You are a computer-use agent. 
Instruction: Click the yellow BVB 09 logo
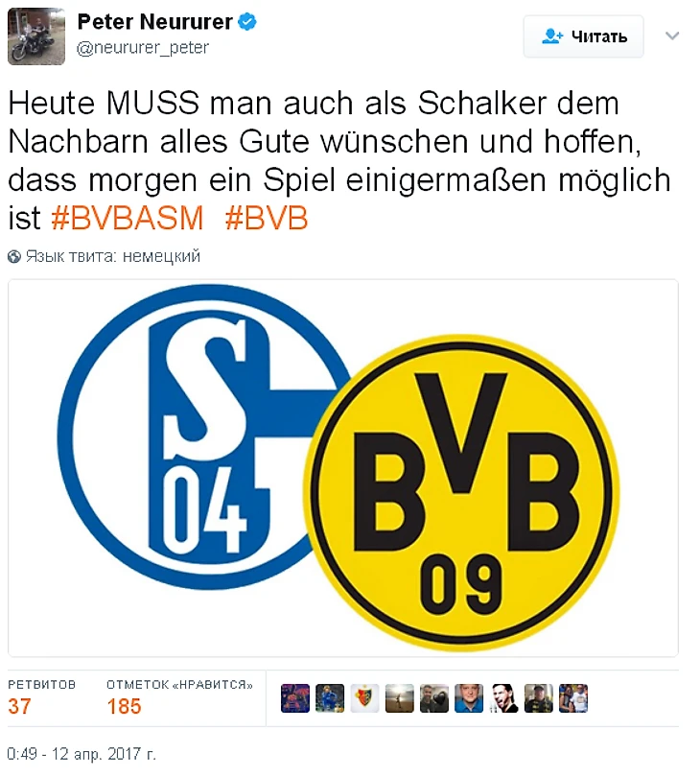pyautogui.click(x=461, y=492)
